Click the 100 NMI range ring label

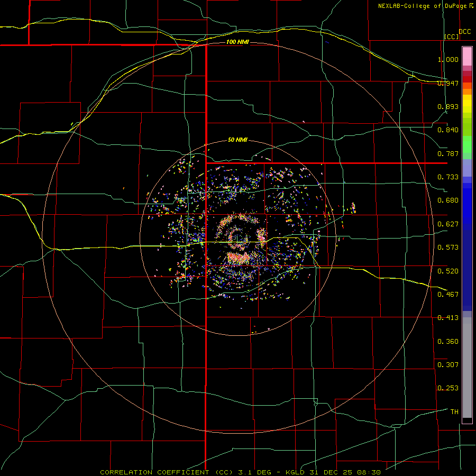(237, 42)
